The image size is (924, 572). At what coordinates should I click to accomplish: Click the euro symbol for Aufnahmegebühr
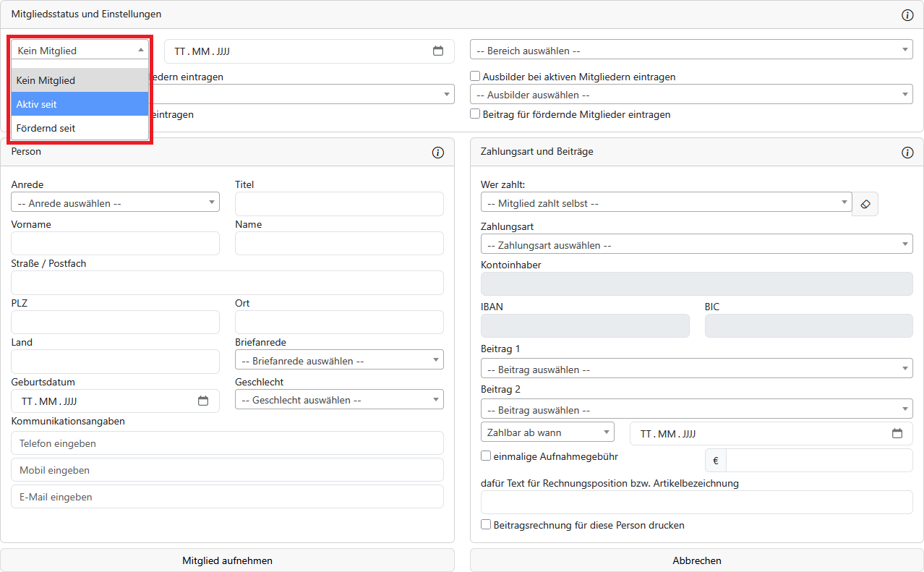[x=716, y=461]
